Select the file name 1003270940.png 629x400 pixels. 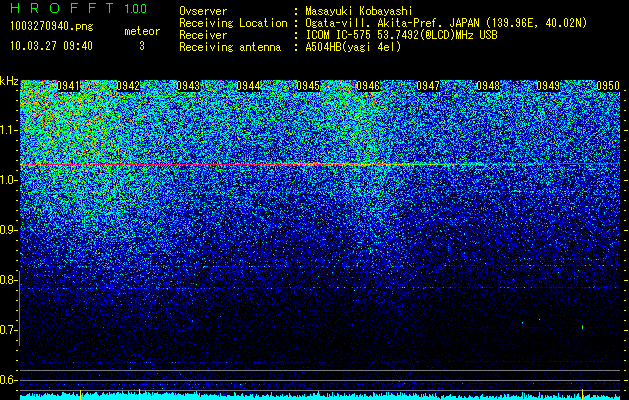point(52,26)
